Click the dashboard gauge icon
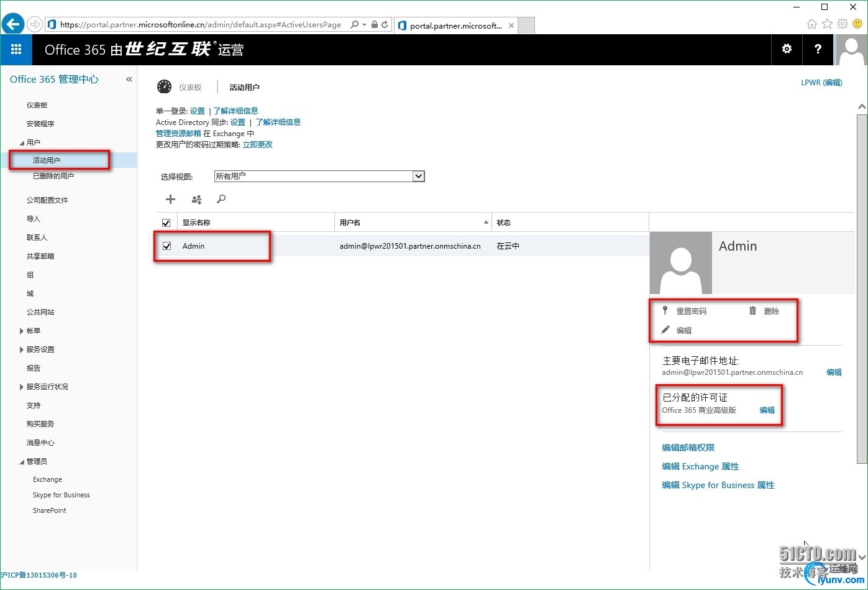 tap(164, 86)
